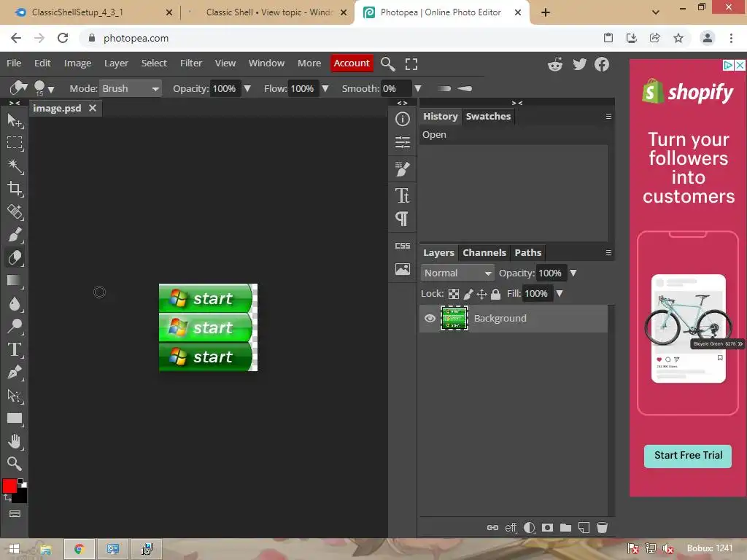Create a new folder in Layers panel

coord(565,528)
